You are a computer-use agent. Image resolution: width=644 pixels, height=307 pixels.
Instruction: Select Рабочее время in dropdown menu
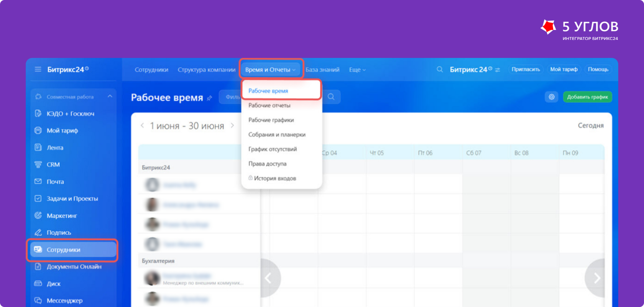[x=281, y=91]
